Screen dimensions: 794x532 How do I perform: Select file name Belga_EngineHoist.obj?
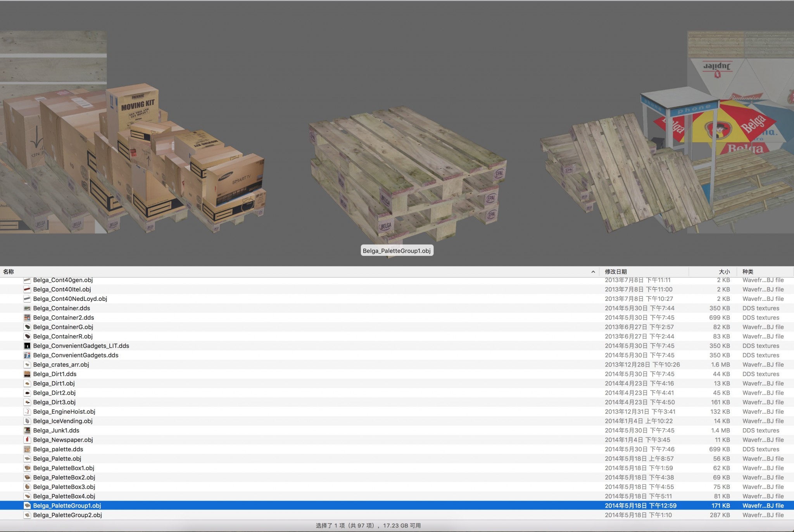[64, 411]
